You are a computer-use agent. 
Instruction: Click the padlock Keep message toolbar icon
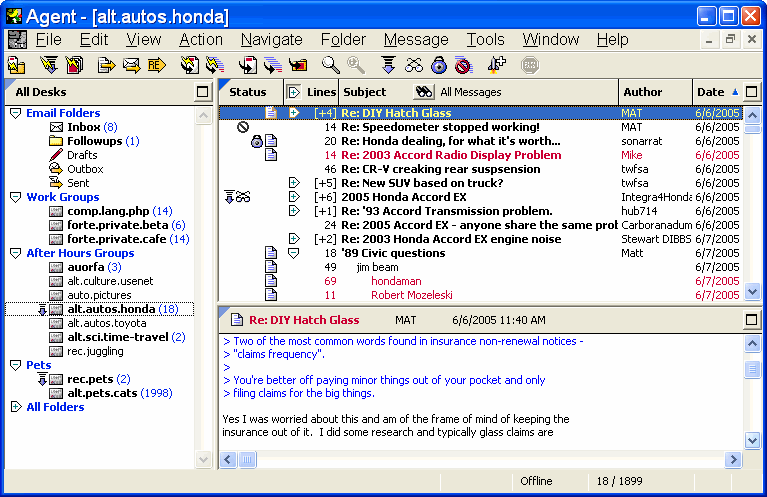[x=438, y=66]
